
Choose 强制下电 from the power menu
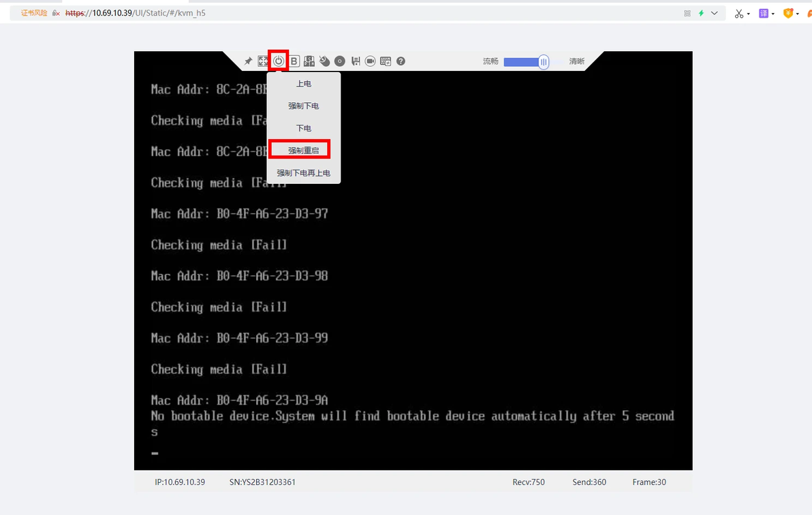tap(303, 106)
